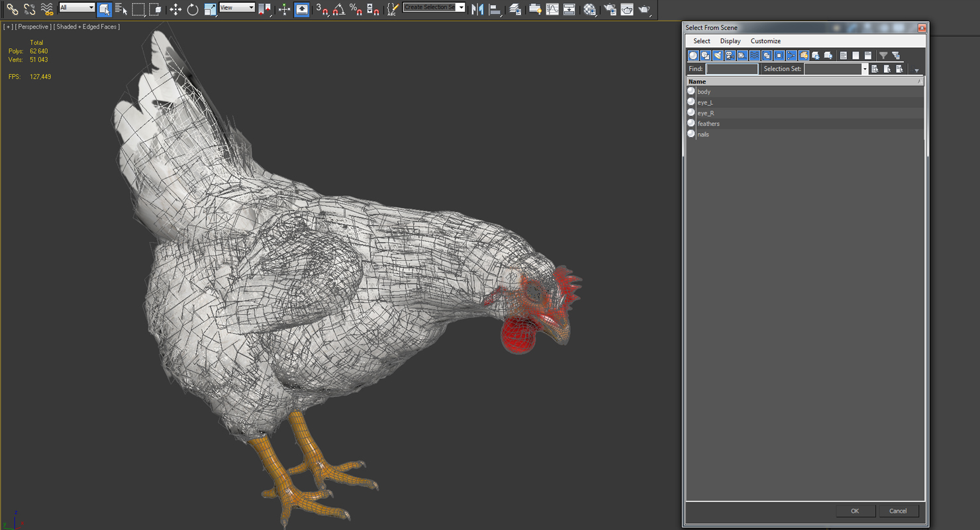This screenshot has height=530, width=980.
Task: Click into the Find input field
Action: click(x=732, y=69)
